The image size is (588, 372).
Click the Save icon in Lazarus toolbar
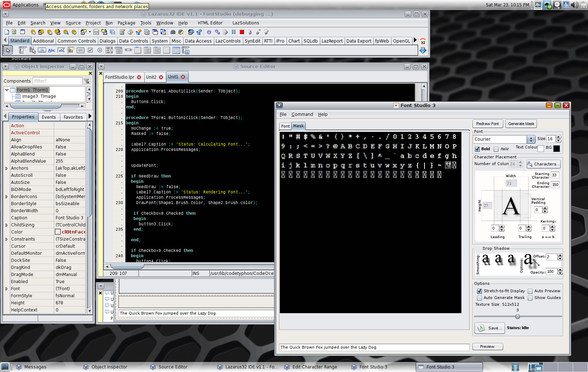(96, 32)
